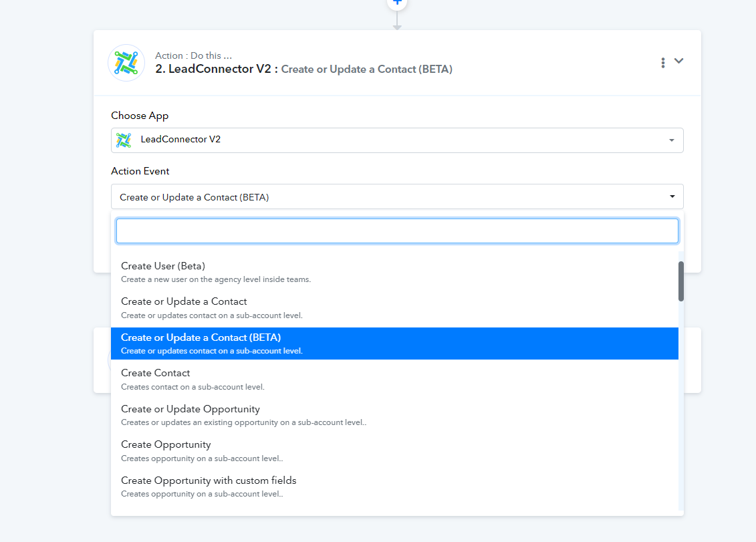Focus the action event search box
This screenshot has height=542, width=756.
(x=397, y=231)
